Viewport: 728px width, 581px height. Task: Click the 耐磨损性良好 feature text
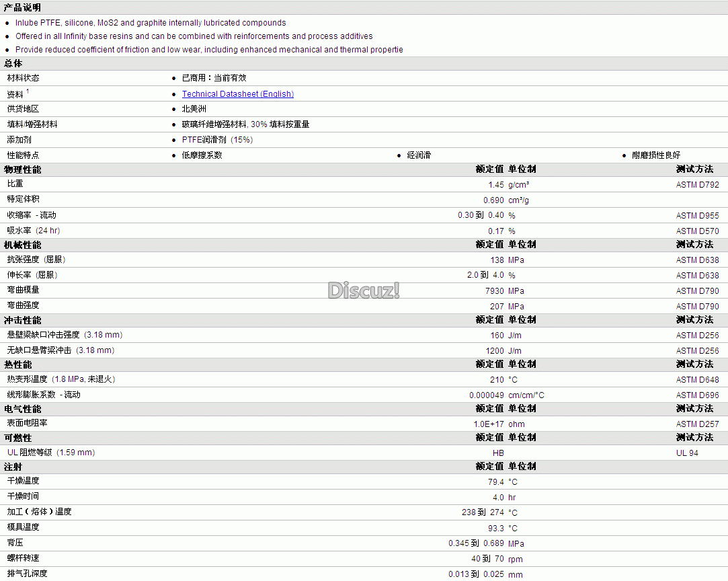pyautogui.click(x=656, y=155)
